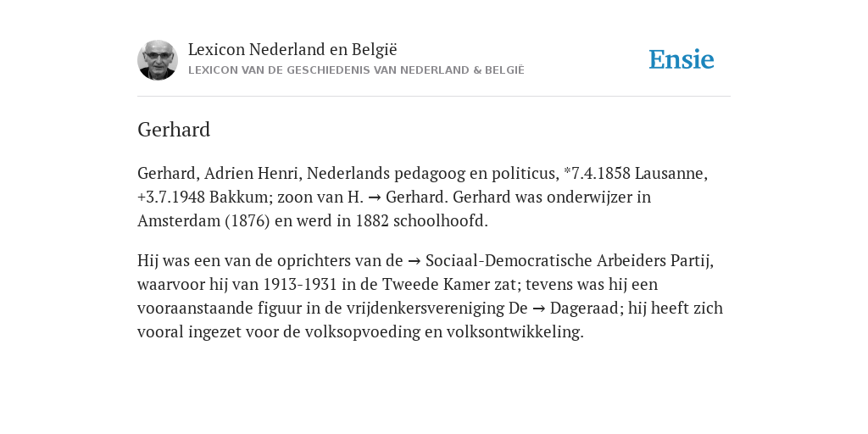Follow the 'Sociaal-Democratische Arbeiders Partij' reference
This screenshot has width=868, height=434.
click(568, 261)
